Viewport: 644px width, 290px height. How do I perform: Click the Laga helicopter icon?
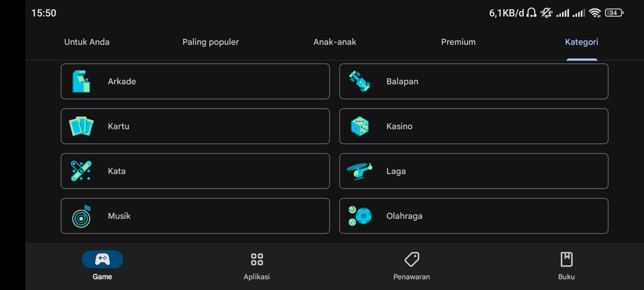click(359, 171)
